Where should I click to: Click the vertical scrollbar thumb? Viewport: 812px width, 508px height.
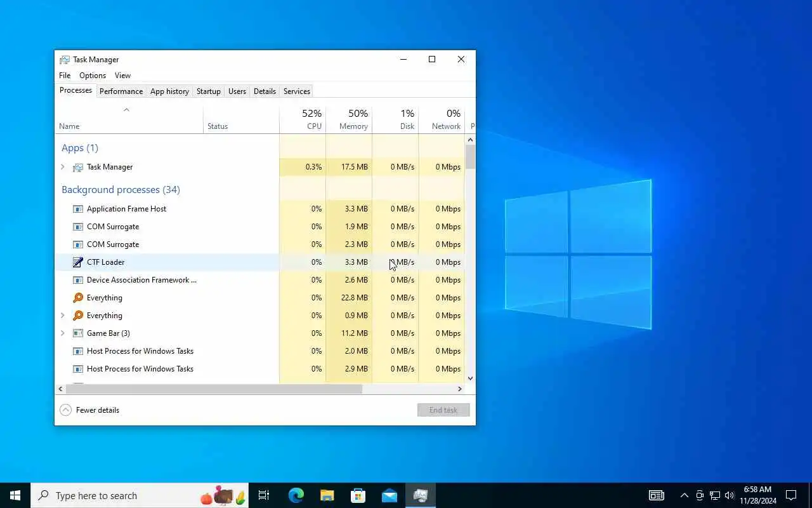tap(470, 157)
